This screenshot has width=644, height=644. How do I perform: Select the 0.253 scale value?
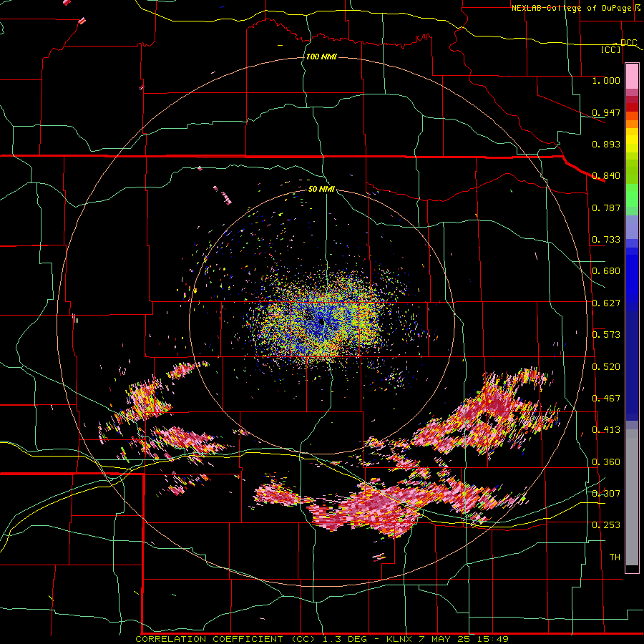point(606,525)
